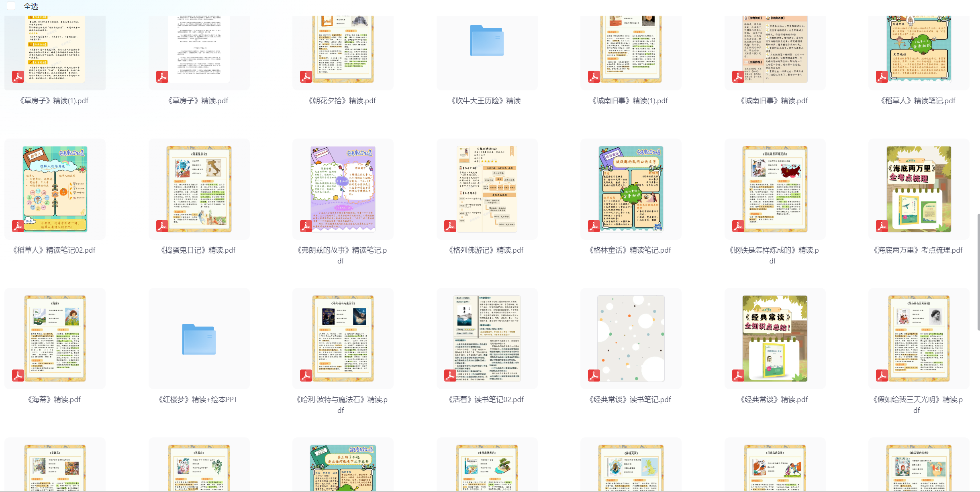Select file name 《城南旧事》精读(1).pdf
Image resolution: width=980 pixels, height=492 pixels.
(x=630, y=101)
